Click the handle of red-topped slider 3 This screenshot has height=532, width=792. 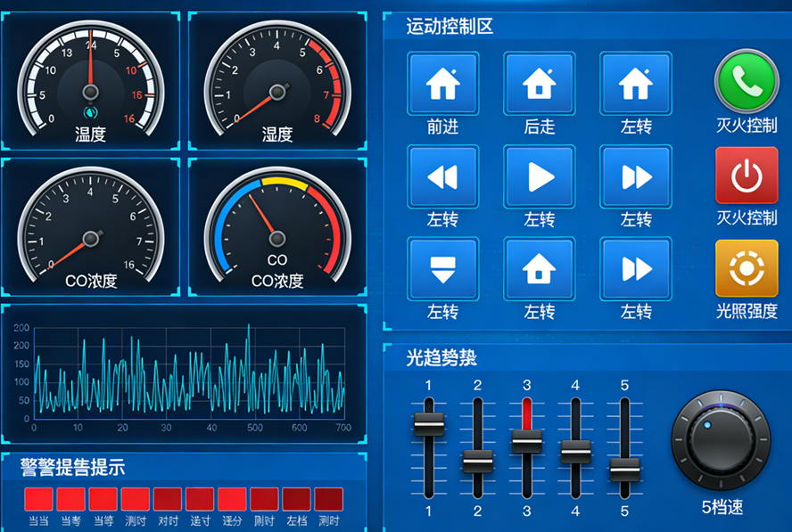(x=526, y=440)
